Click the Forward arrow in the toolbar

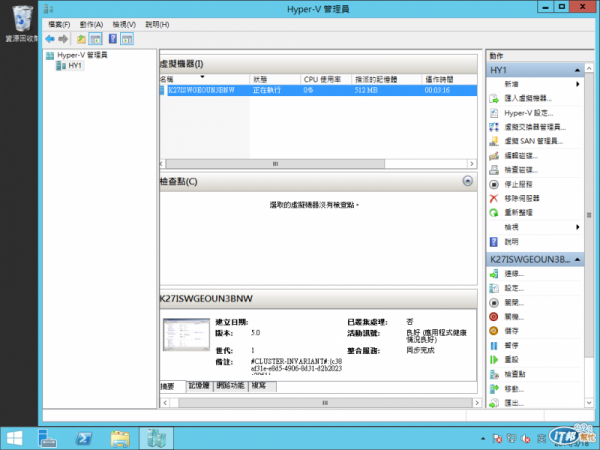coord(63,39)
